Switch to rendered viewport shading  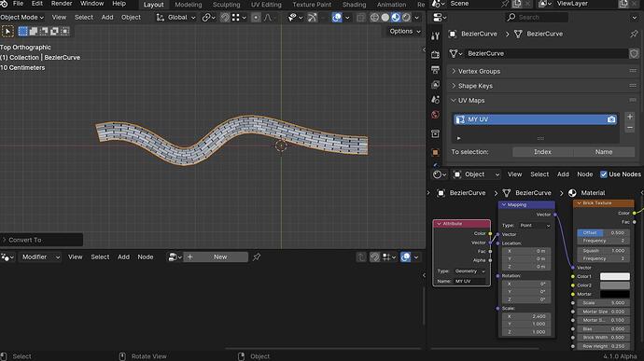click(406, 17)
